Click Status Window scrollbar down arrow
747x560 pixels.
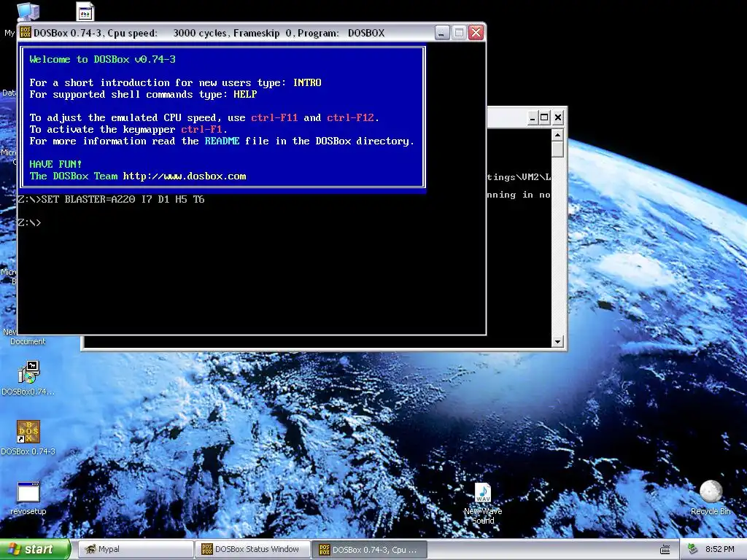(x=557, y=341)
